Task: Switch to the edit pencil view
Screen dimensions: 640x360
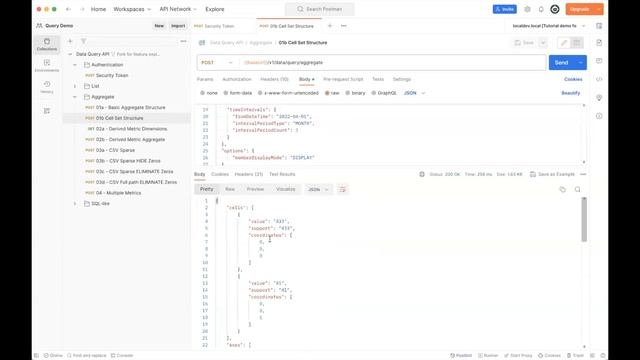Action: [x=564, y=42]
